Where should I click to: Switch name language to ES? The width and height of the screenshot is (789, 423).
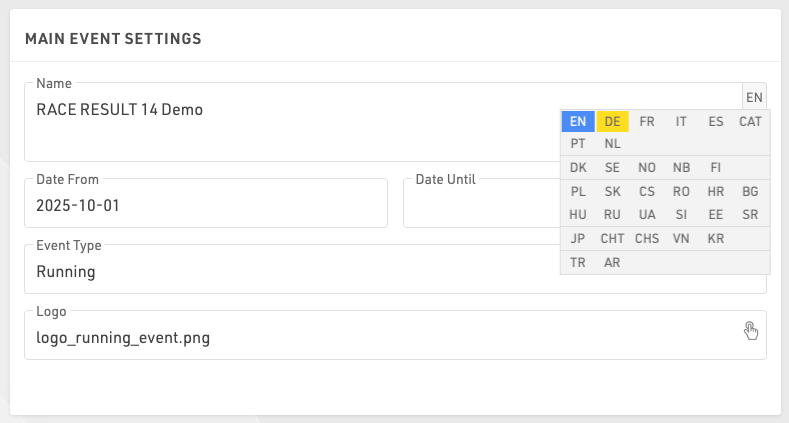(x=716, y=121)
